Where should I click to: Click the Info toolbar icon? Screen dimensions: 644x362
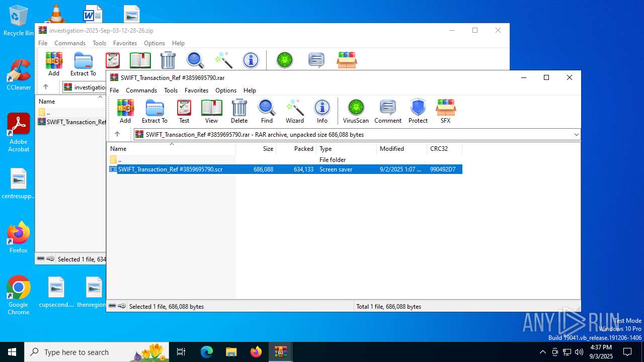point(322,111)
